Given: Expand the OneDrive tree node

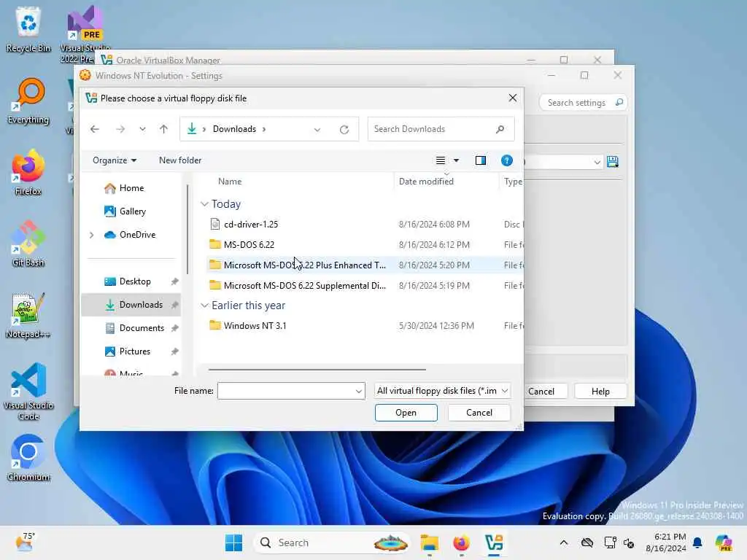Looking at the screenshot, I should (91, 235).
